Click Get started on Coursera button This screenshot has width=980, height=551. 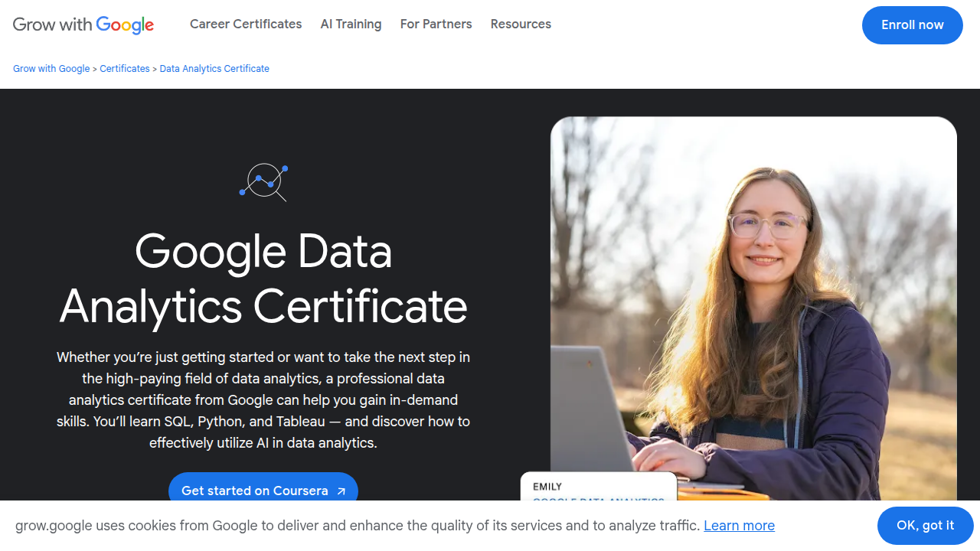263,491
